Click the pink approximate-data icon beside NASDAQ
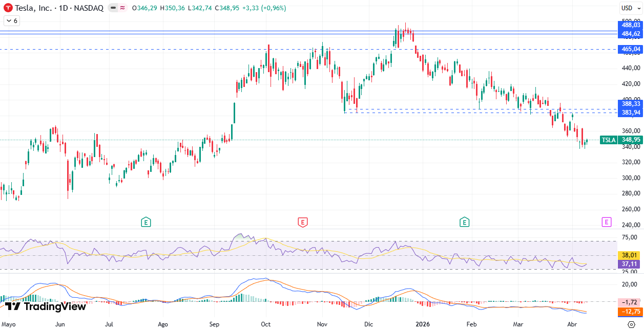Screen dimensions: 644x331 (123, 8)
